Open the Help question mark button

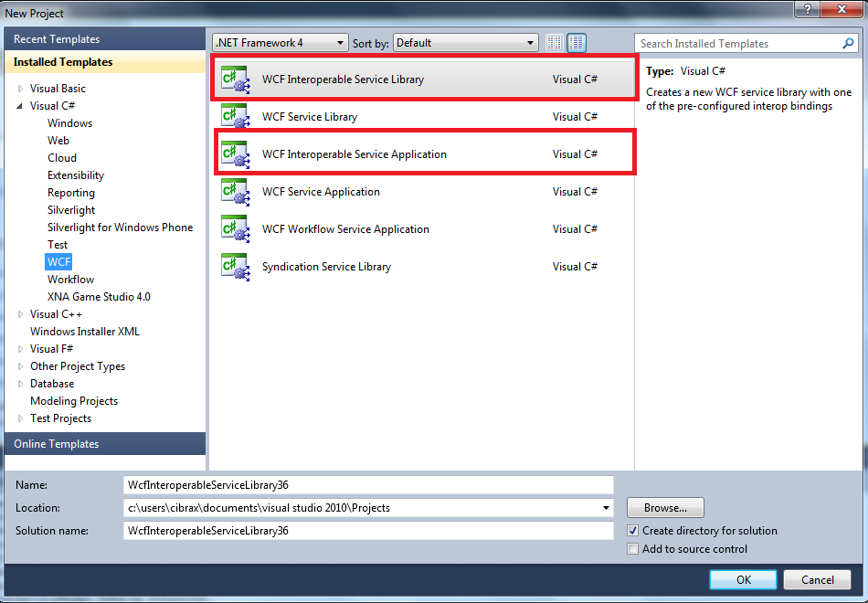click(808, 9)
